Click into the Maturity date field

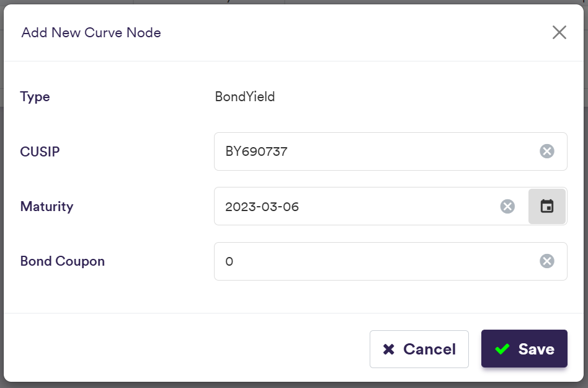354,206
